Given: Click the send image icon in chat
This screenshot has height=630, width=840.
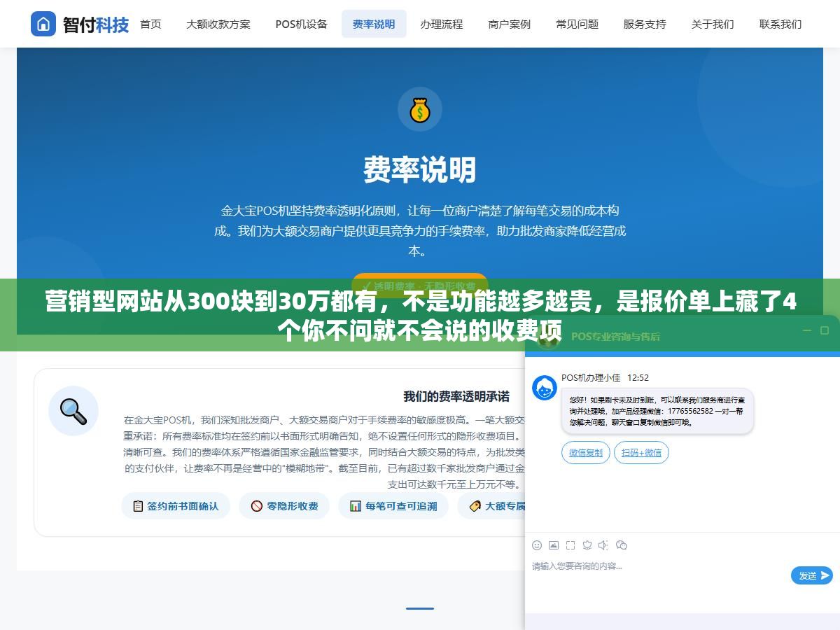Looking at the screenshot, I should pyautogui.click(x=554, y=545).
